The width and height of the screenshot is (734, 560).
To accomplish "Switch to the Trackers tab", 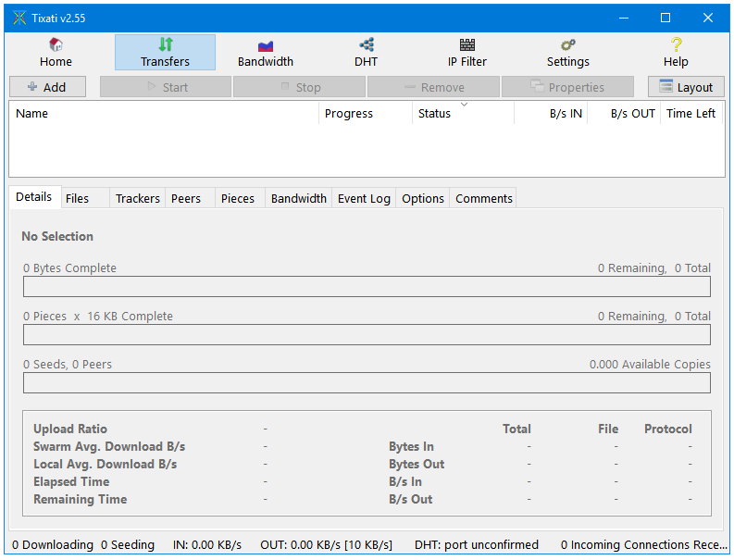I will click(x=138, y=198).
